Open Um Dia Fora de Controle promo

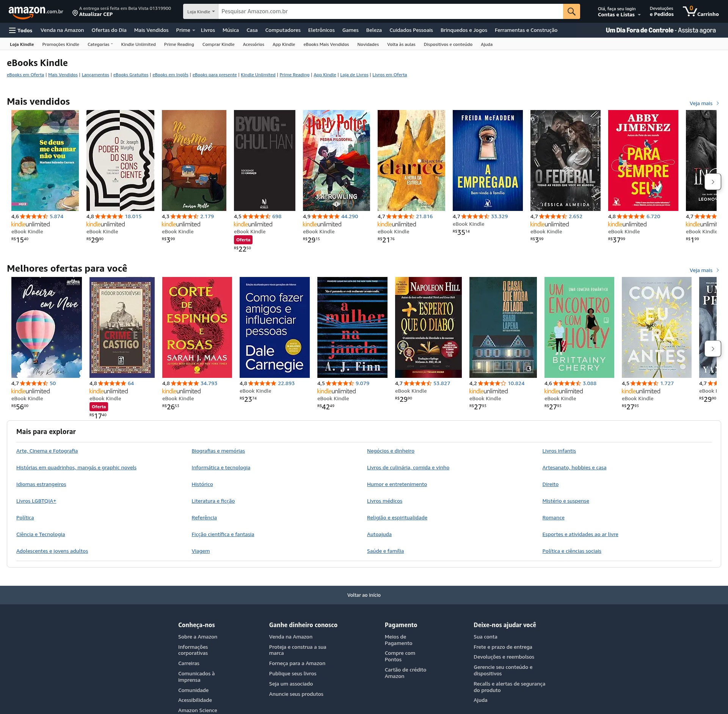point(661,30)
